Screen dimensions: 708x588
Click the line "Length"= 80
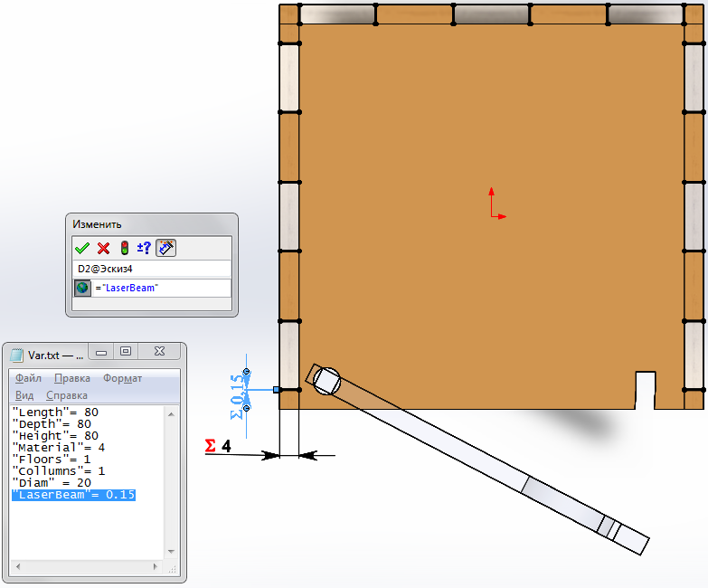coord(55,413)
